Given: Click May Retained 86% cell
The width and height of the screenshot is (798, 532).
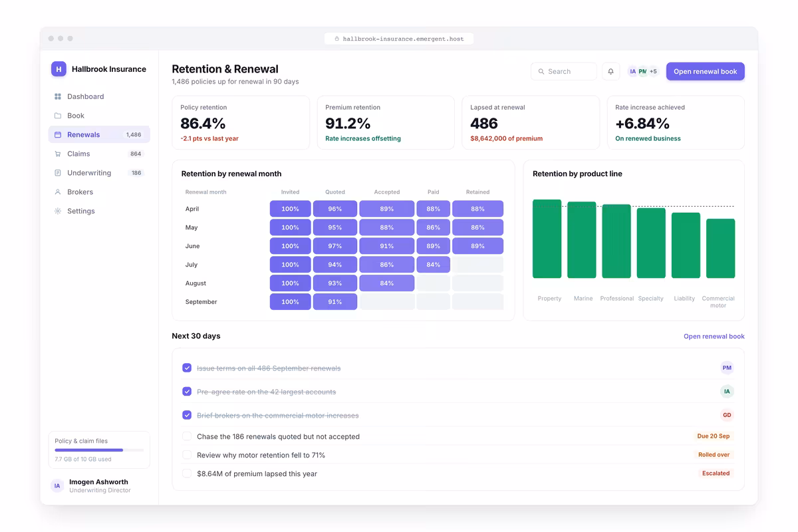Looking at the screenshot, I should coord(477,227).
